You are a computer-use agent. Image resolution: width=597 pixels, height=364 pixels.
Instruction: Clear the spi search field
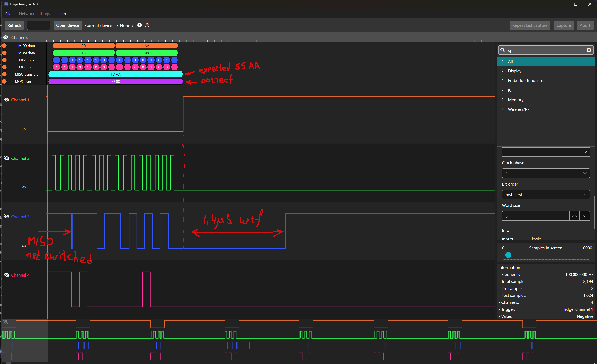(589, 50)
